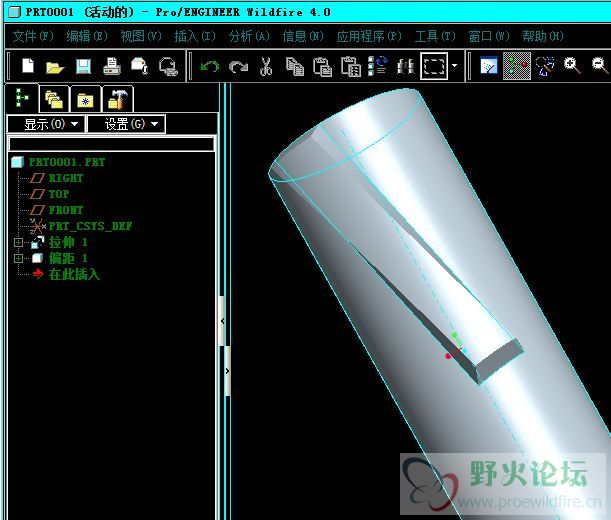Viewport: 611px width, 520px height.
Task: Redo the last action
Action: 238,66
